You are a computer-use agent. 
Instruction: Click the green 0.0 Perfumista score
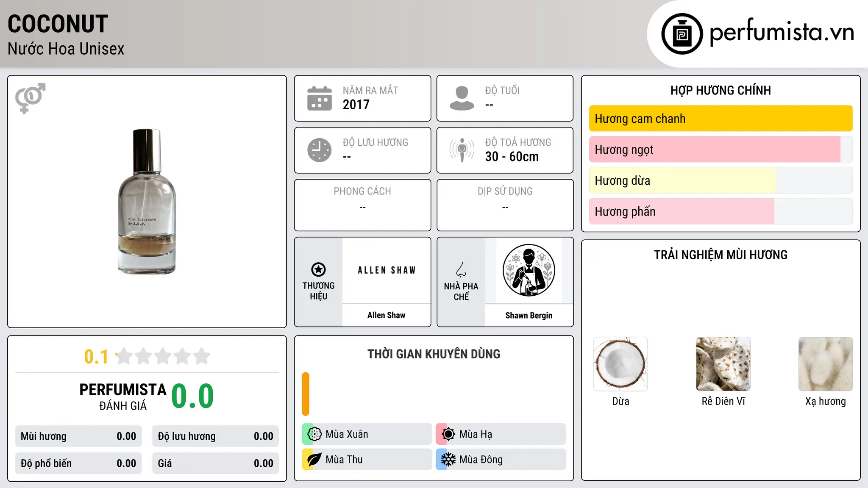(x=193, y=396)
